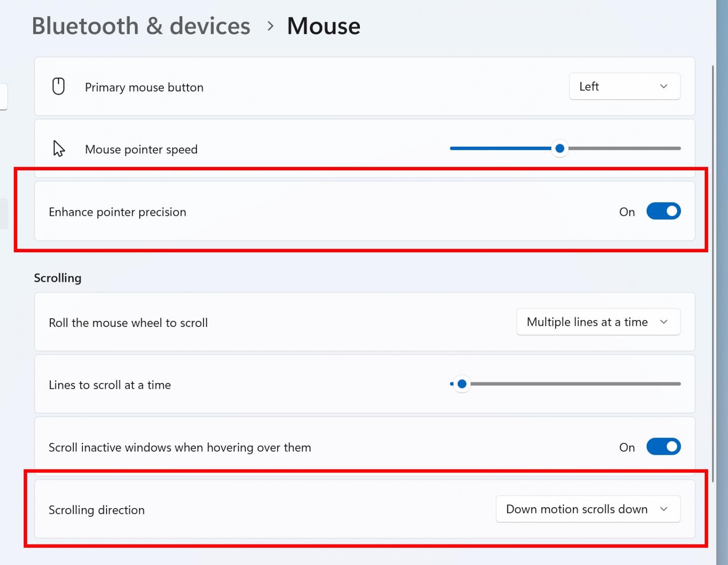Image resolution: width=728 pixels, height=565 pixels.
Task: Click the chevron beside Down motion scrolls down
Action: tap(665, 509)
